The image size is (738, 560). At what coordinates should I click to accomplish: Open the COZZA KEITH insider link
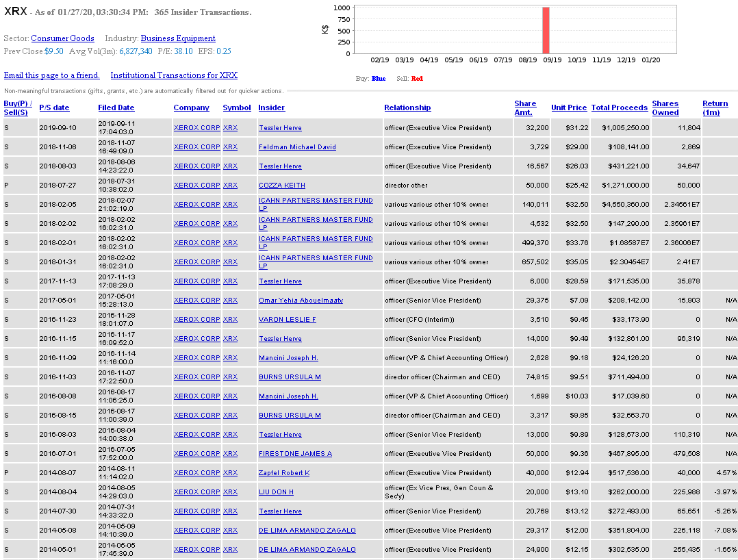(x=282, y=186)
